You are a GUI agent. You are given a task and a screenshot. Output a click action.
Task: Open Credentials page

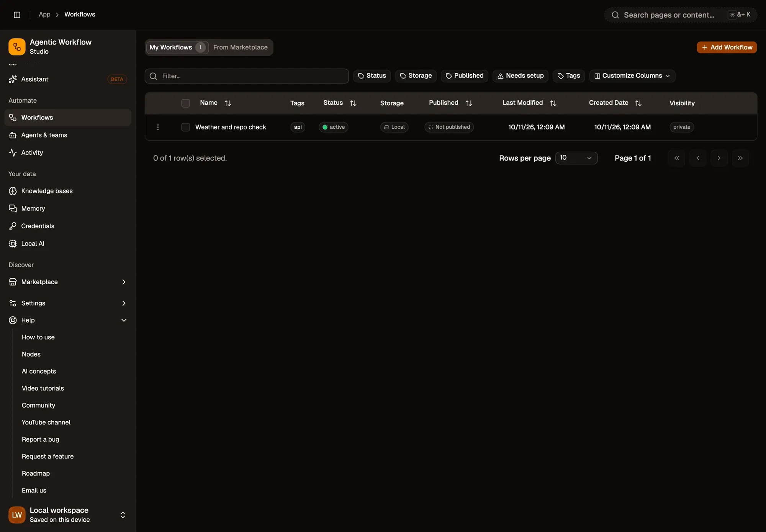(68, 226)
